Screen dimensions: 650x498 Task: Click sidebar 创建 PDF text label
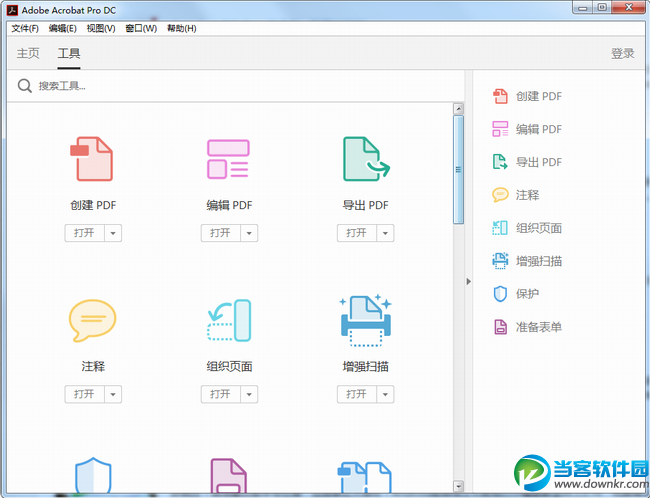(x=538, y=96)
